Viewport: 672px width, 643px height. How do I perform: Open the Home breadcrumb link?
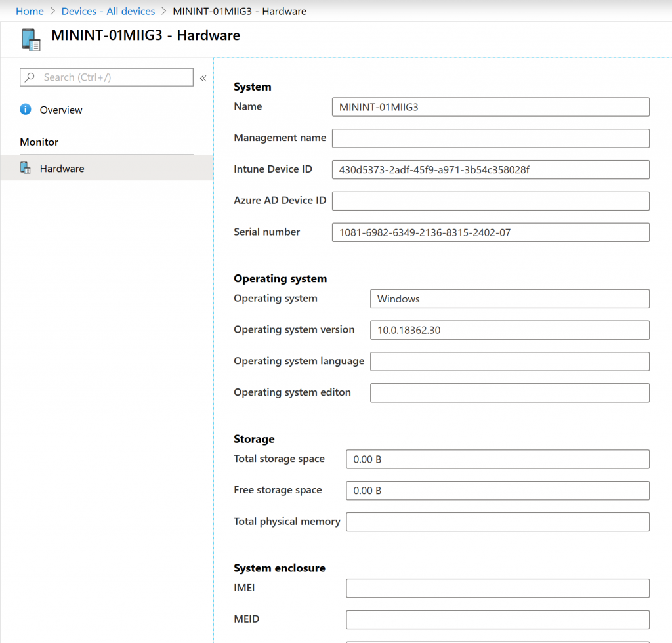click(30, 11)
